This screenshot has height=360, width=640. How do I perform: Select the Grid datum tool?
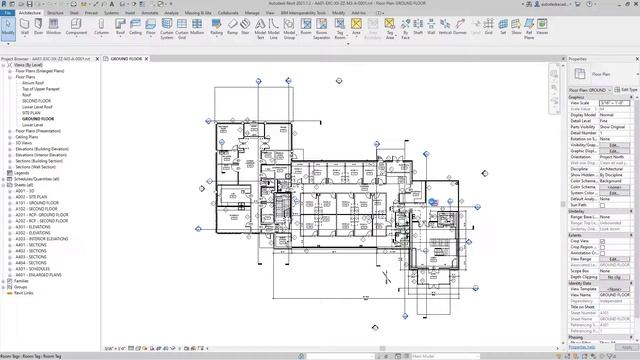(489, 27)
